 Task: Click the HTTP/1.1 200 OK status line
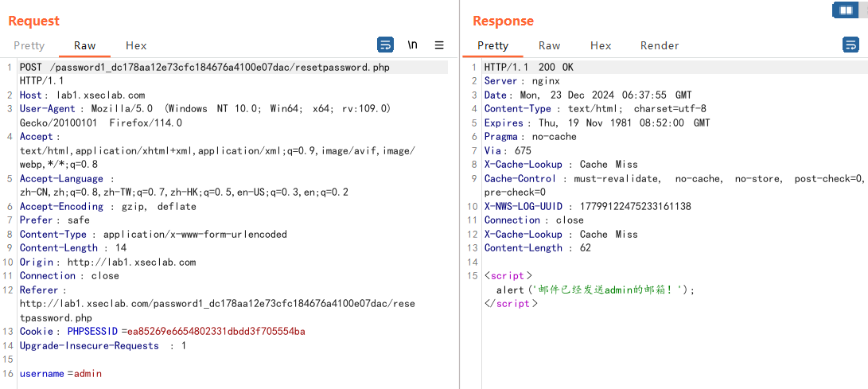coord(528,68)
